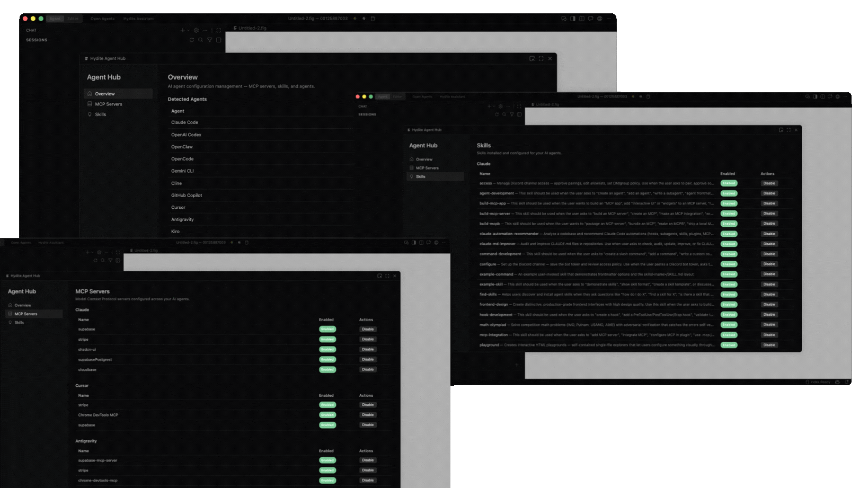This screenshot has width=868, height=488.
Task: Click the globe icon in Overview window title bar
Action: [x=600, y=19]
